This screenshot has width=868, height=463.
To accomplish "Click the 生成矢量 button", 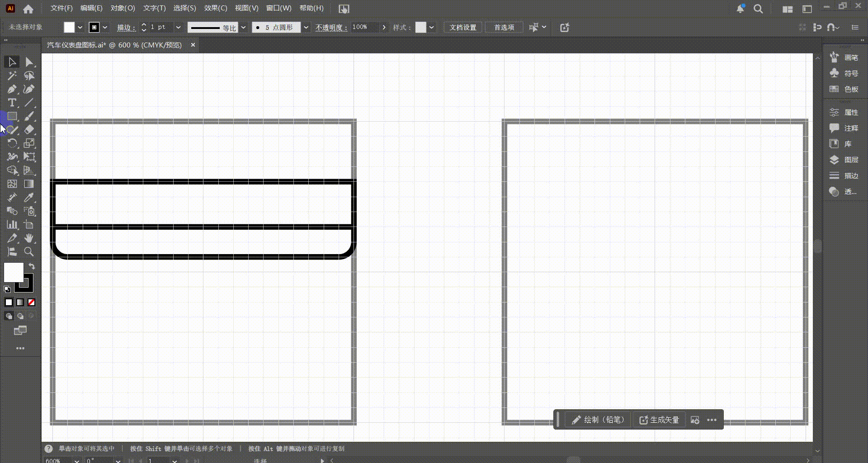I will point(659,420).
